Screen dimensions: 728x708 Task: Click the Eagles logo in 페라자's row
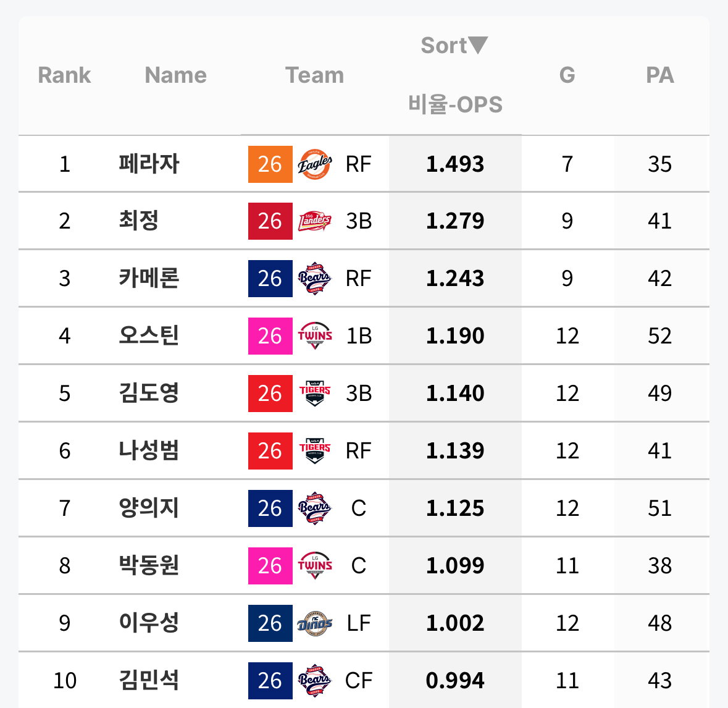315,164
